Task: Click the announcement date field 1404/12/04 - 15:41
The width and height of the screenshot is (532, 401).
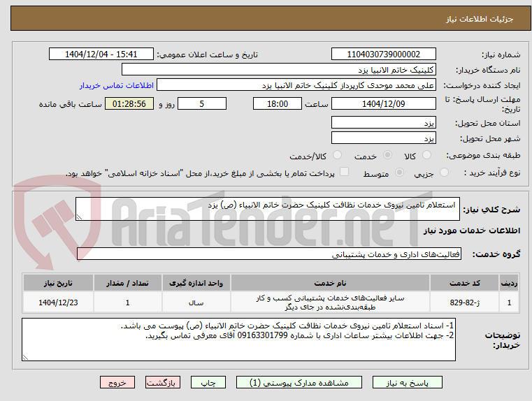Action: (101, 54)
